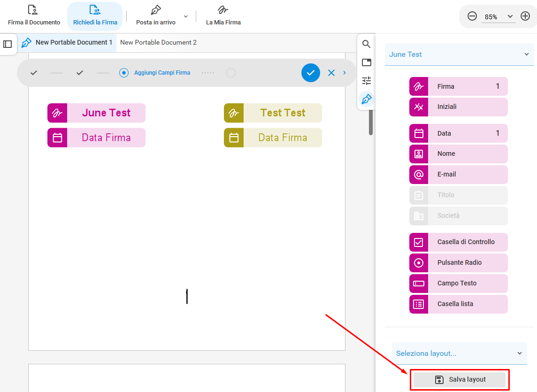Click Iniziali initials icon in panel
The height and width of the screenshot is (392, 537).
click(419, 107)
